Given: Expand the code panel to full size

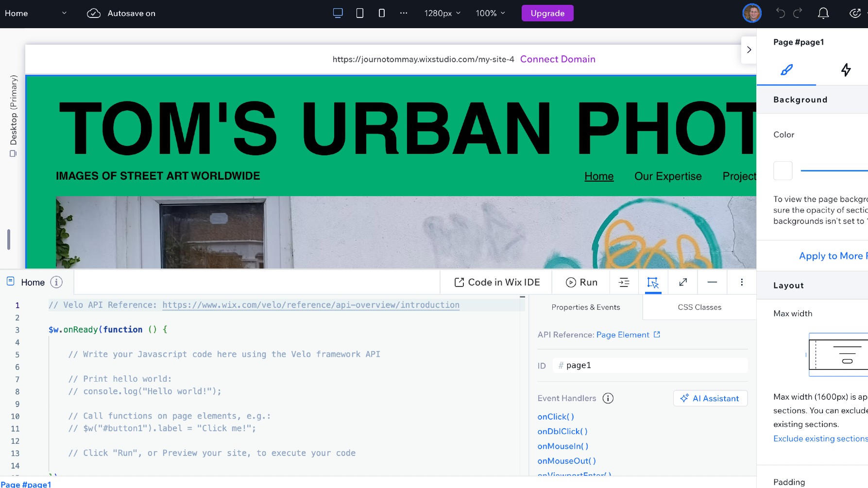Looking at the screenshot, I should 682,282.
